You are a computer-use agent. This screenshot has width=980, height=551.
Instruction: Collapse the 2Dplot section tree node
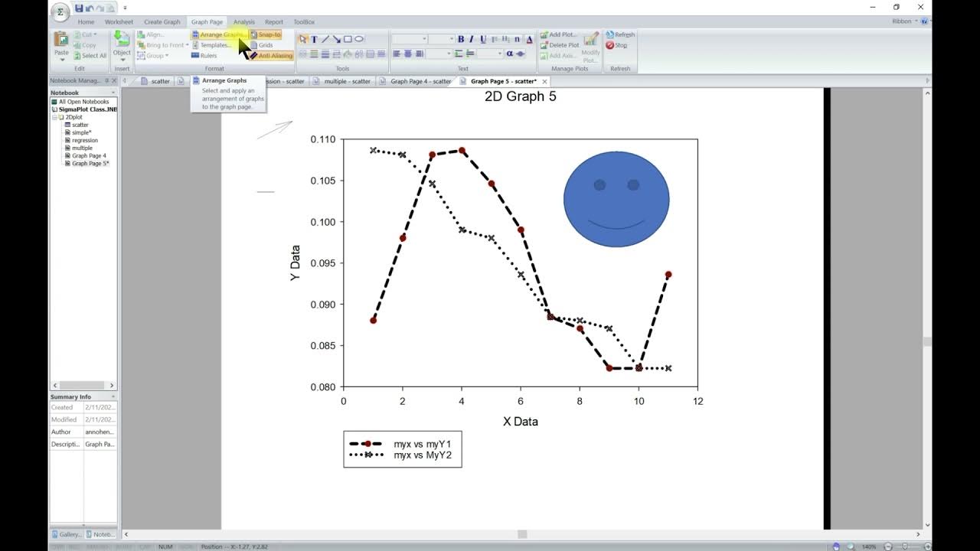point(55,117)
